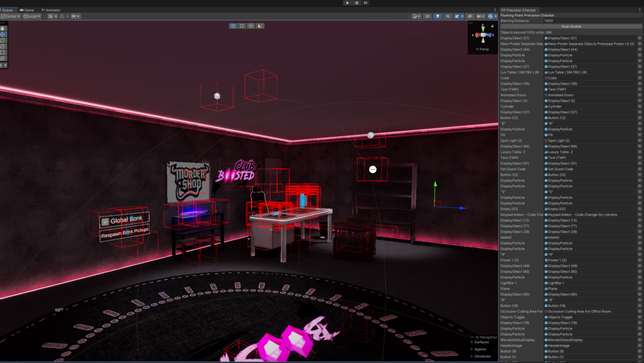Click the first cube overlay icon in scene view
The height and width of the screenshot is (363, 644).
pos(233,26)
